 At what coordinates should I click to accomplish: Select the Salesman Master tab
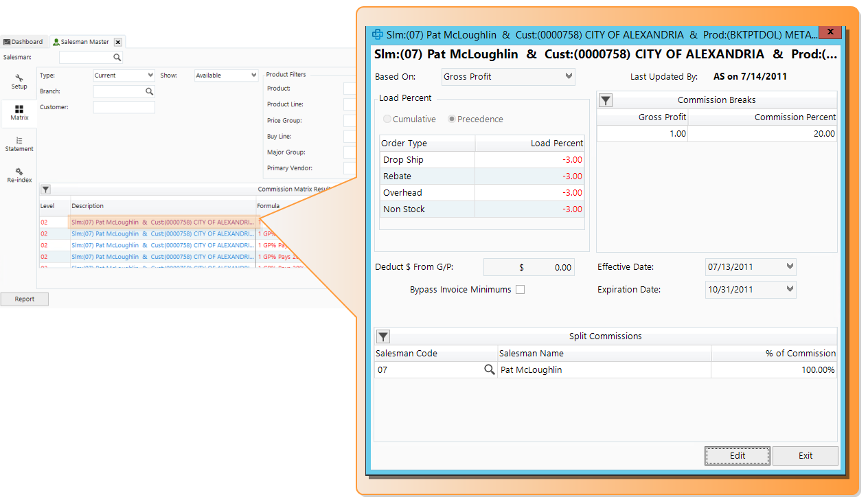pyautogui.click(x=81, y=41)
